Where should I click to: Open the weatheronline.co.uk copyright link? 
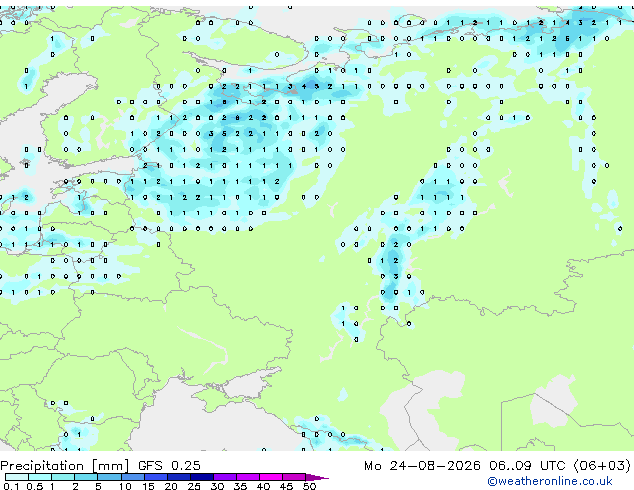click(x=550, y=481)
